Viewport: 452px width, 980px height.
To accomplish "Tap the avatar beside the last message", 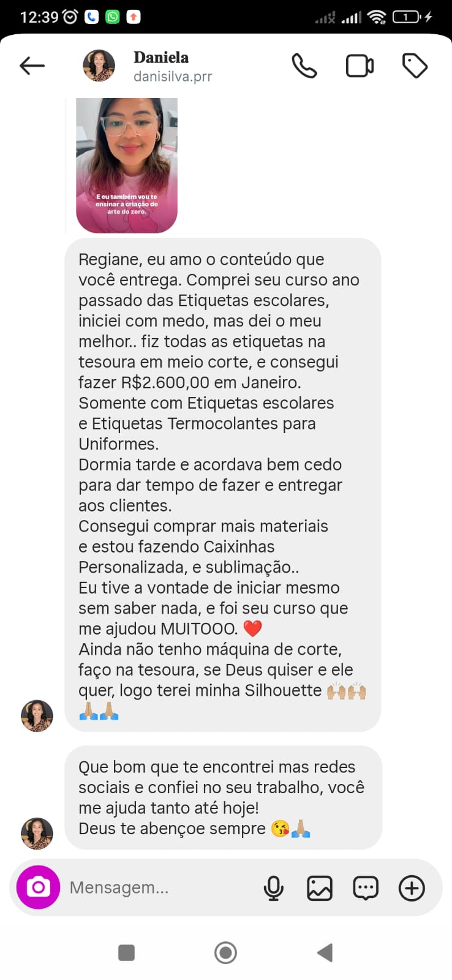I will pos(37,833).
